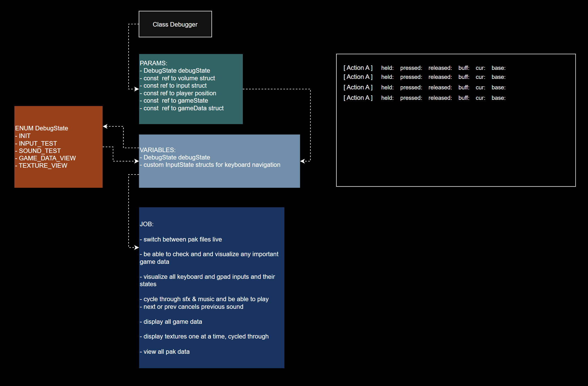Click "visualize all keyboard and gpad inputs" line
The width and height of the screenshot is (588, 386).
click(x=207, y=280)
